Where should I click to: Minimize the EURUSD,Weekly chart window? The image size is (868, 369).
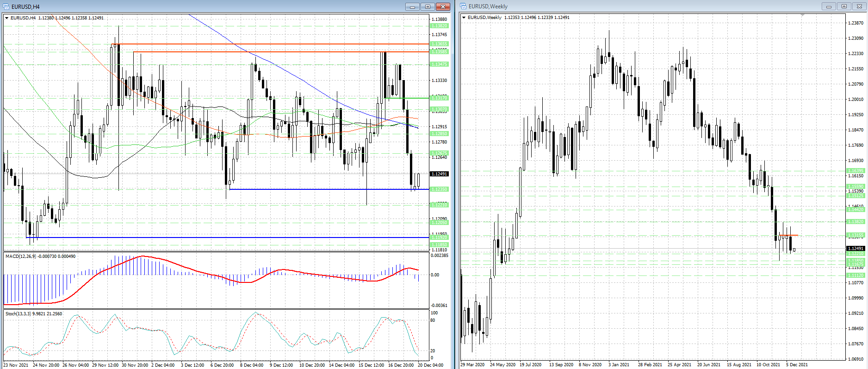pos(828,6)
